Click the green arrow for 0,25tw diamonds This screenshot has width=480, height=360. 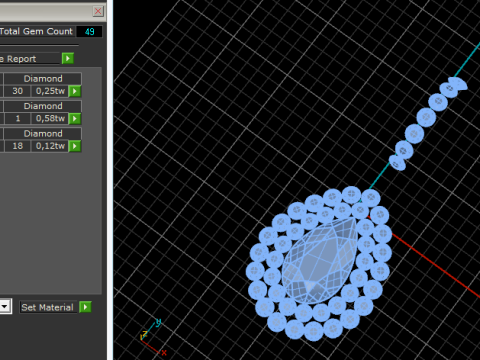[75, 91]
